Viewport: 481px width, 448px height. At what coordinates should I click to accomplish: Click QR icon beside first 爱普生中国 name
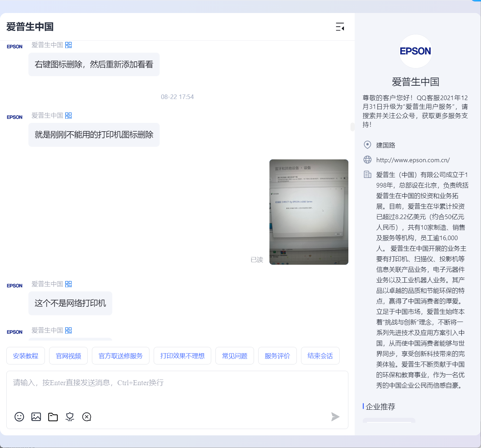(x=68, y=45)
